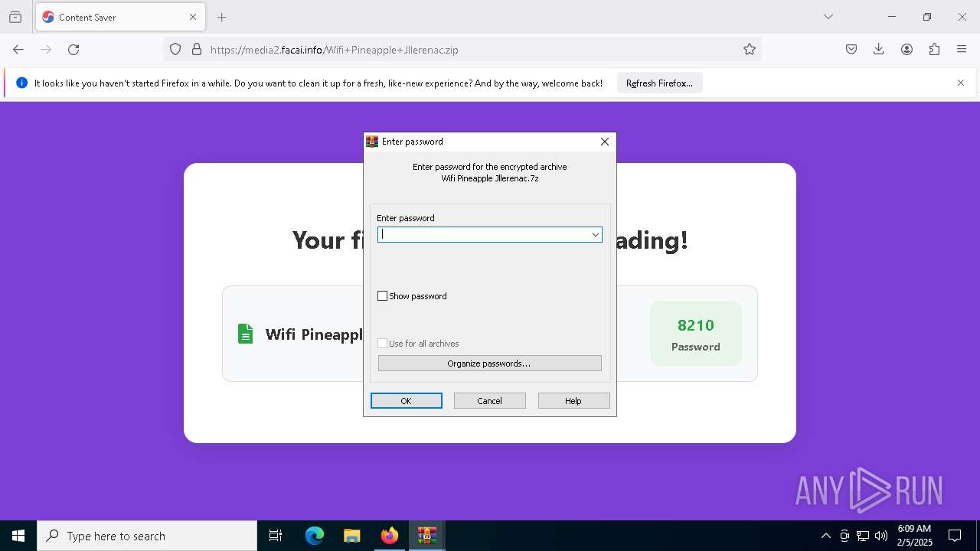
Task: Enable the Show password checkbox
Action: click(x=383, y=296)
